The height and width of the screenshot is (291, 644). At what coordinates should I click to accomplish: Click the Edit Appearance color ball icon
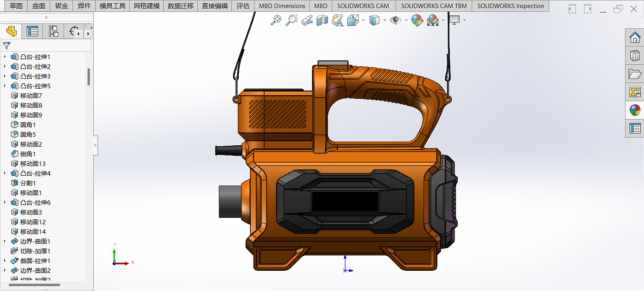click(417, 20)
